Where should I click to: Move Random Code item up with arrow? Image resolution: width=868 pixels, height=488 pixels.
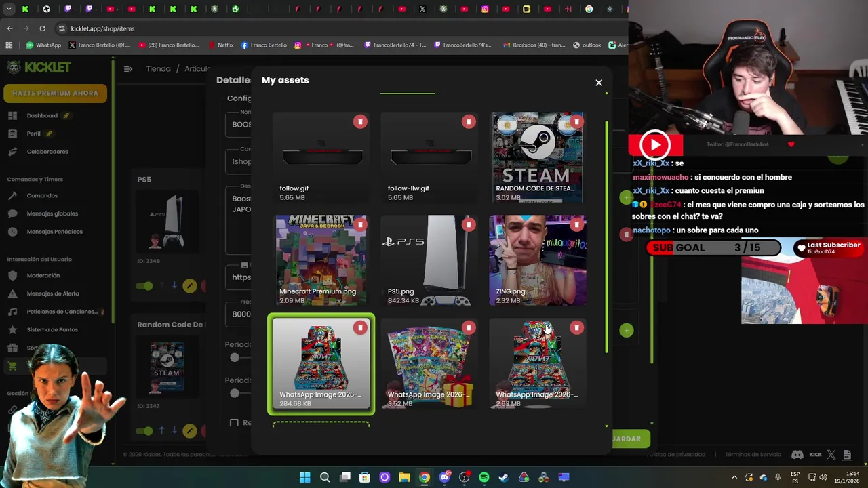(x=161, y=430)
